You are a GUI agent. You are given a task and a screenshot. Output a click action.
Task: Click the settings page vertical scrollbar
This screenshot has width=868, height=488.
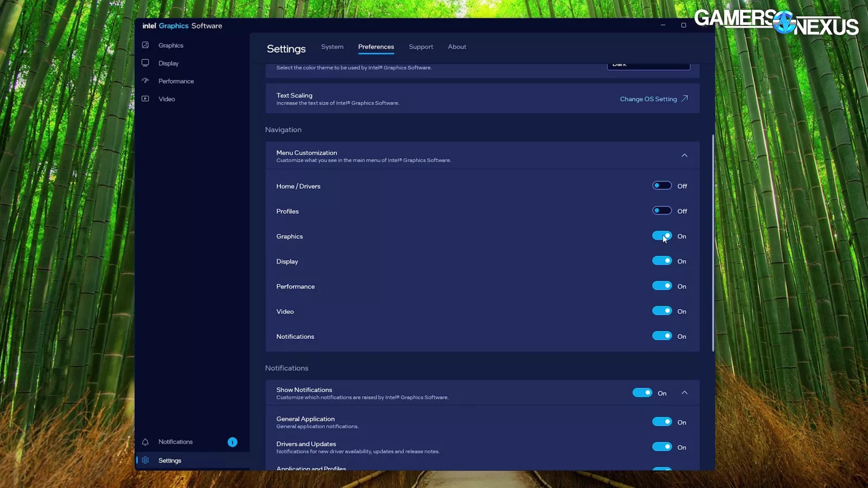point(713,243)
